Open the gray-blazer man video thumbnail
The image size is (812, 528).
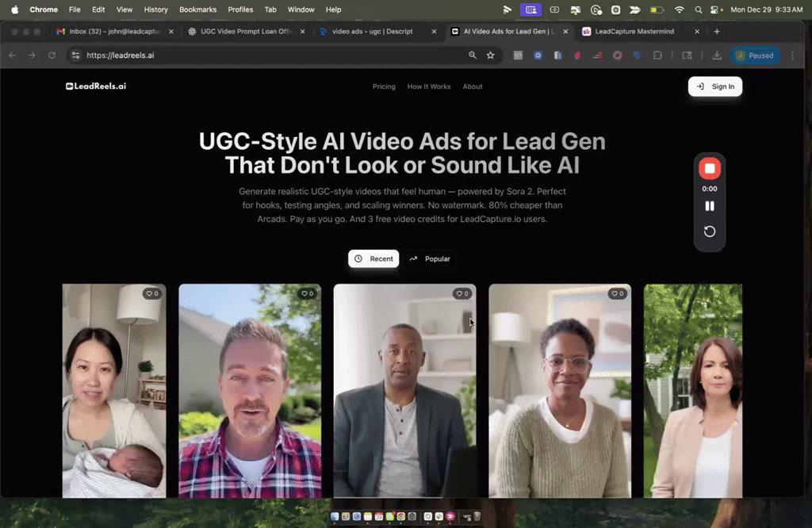click(405, 391)
